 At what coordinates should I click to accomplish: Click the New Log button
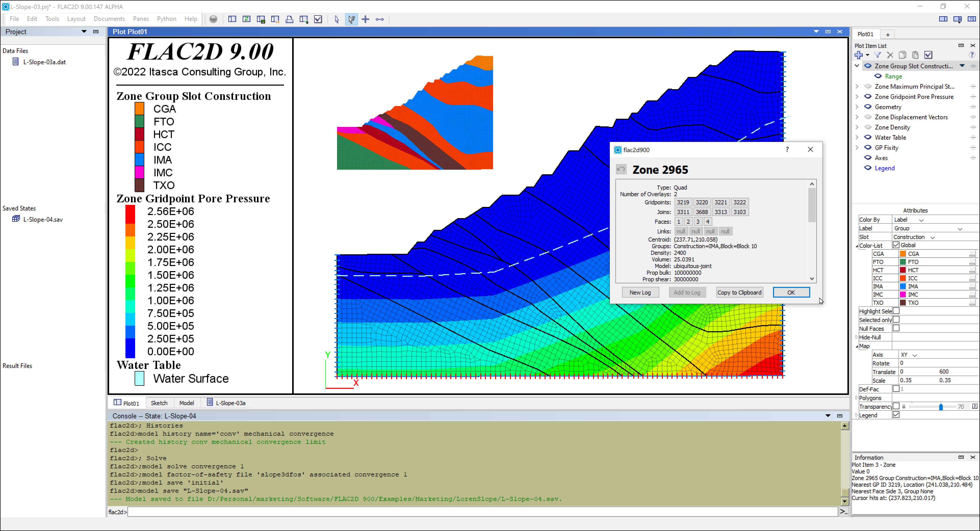click(x=640, y=292)
